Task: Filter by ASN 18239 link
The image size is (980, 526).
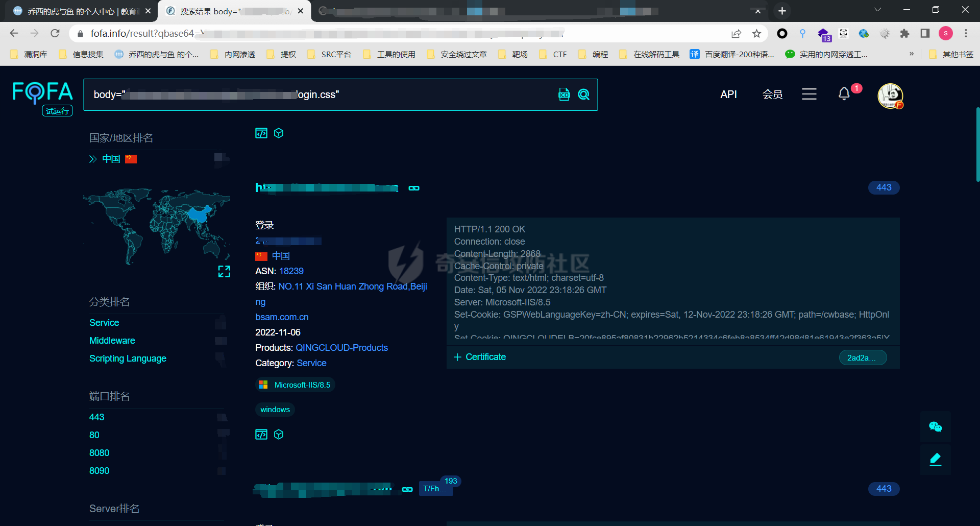Action: click(x=291, y=271)
